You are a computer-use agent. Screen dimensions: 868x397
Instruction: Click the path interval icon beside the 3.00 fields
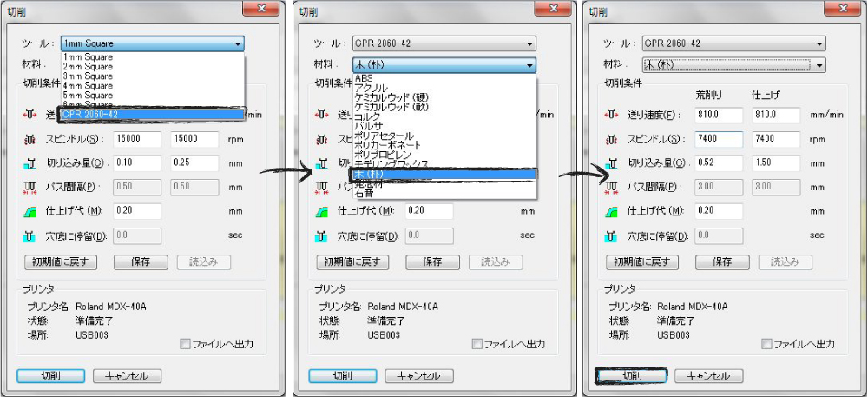point(614,187)
